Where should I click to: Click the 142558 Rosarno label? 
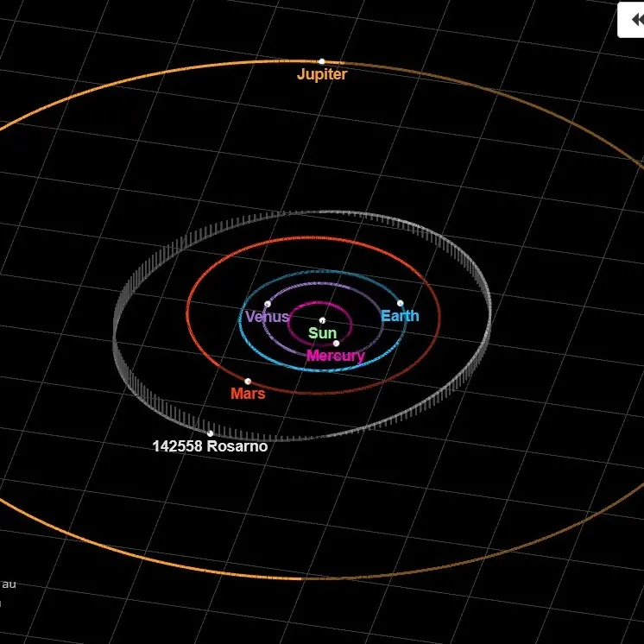(210, 447)
